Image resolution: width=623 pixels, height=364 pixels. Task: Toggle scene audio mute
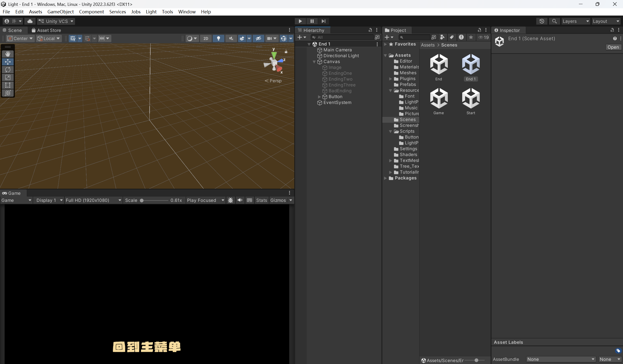(231, 38)
